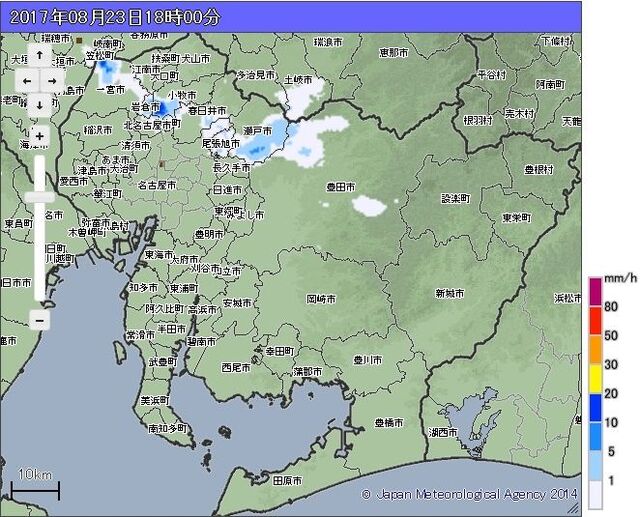Click the 平谷村 label on the map
640x517 pixels.
point(492,75)
